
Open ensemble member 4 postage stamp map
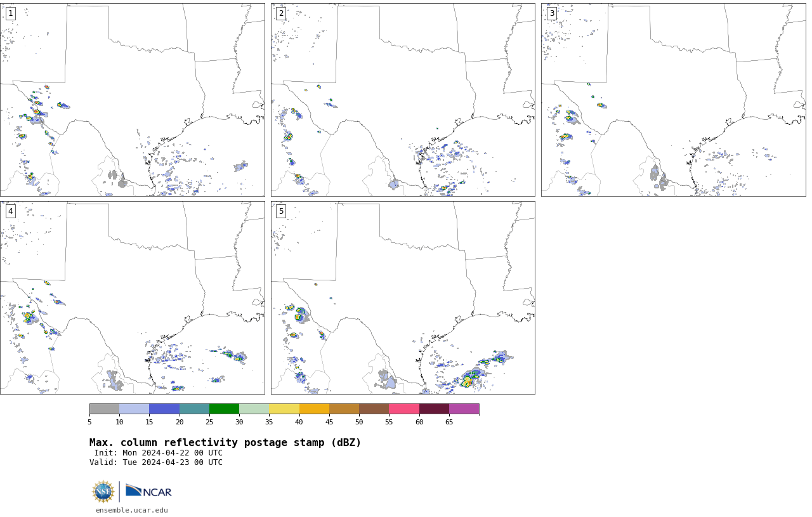[x=132, y=298]
